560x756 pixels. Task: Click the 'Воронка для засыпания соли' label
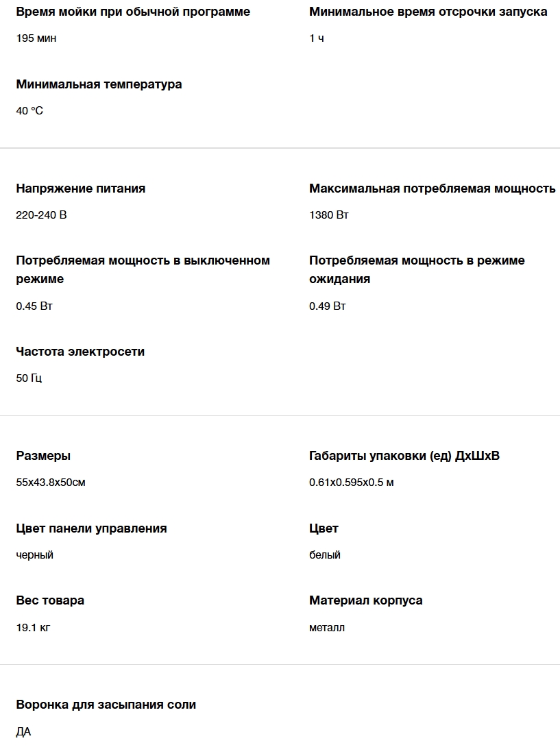[x=106, y=705]
